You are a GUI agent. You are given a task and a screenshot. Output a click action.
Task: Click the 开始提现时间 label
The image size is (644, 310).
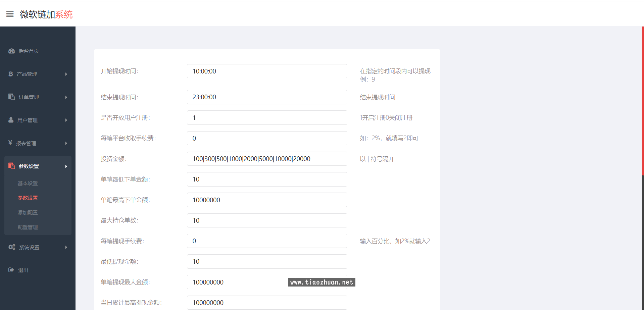click(x=119, y=71)
